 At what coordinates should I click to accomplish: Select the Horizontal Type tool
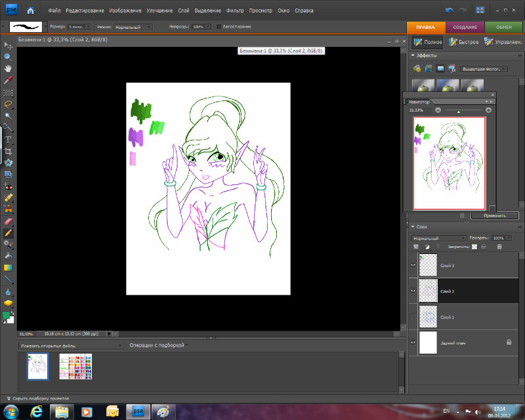coord(9,139)
